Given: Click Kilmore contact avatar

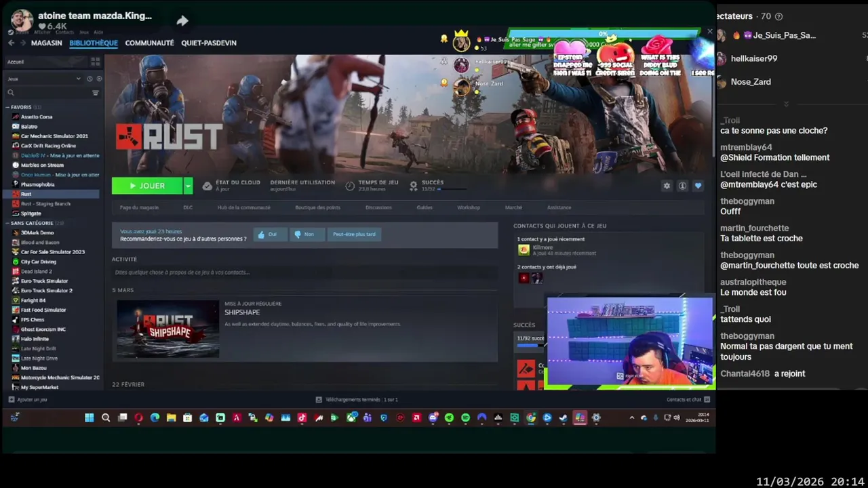Looking at the screenshot, I should pyautogui.click(x=524, y=249).
